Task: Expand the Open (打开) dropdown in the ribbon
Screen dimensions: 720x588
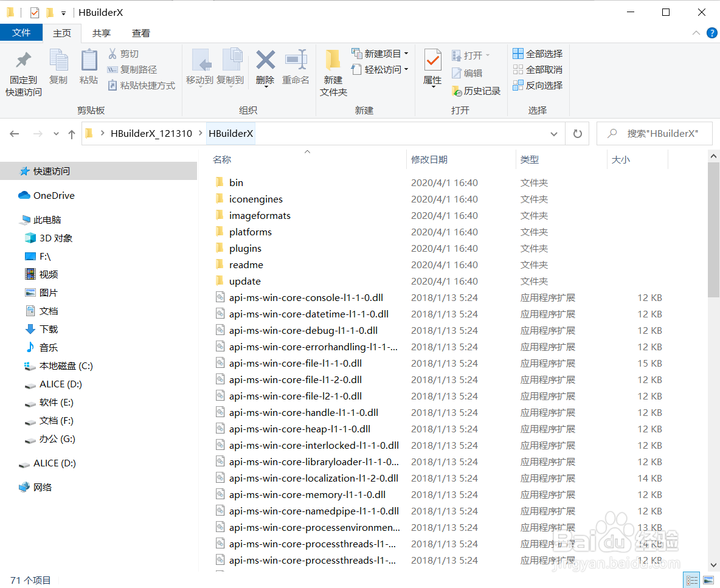Action: pos(471,55)
